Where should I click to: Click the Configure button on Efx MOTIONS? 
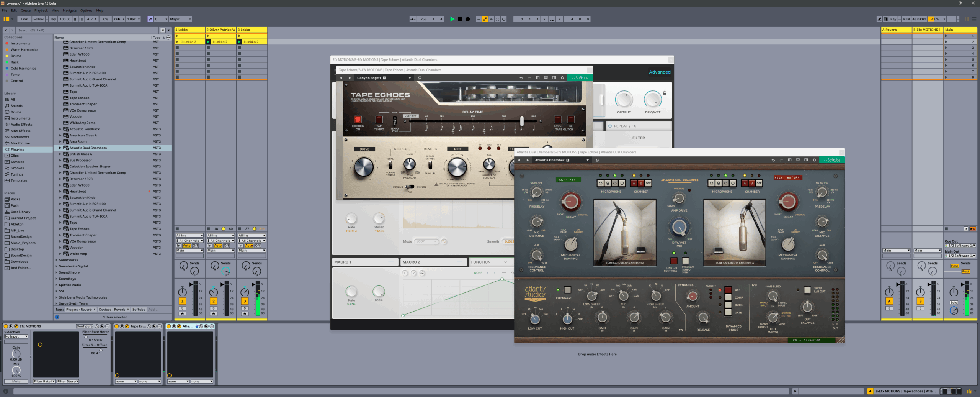pos(84,326)
